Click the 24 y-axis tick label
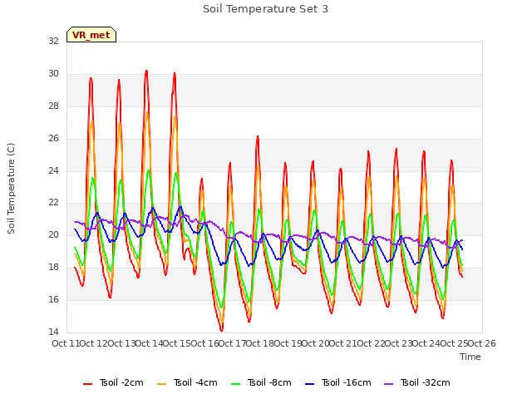Screen dimensions: 532x399 tap(53, 170)
